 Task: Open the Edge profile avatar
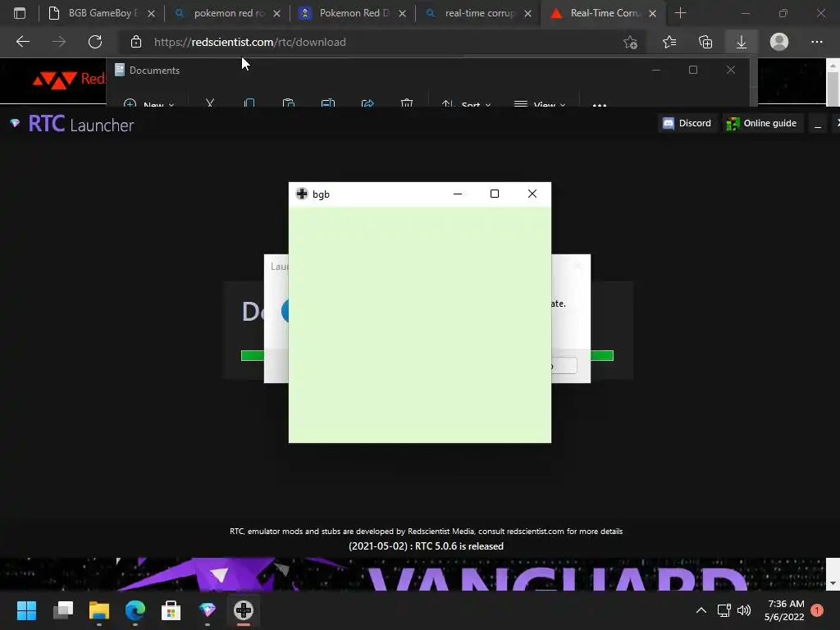coord(779,42)
